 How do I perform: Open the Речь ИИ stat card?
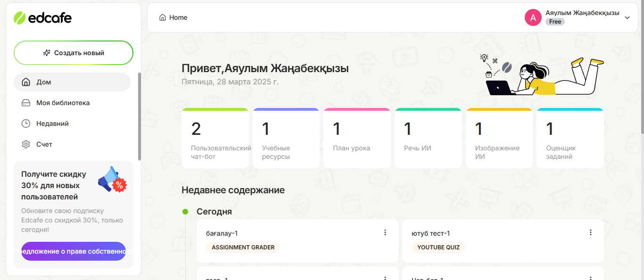pyautogui.click(x=428, y=138)
